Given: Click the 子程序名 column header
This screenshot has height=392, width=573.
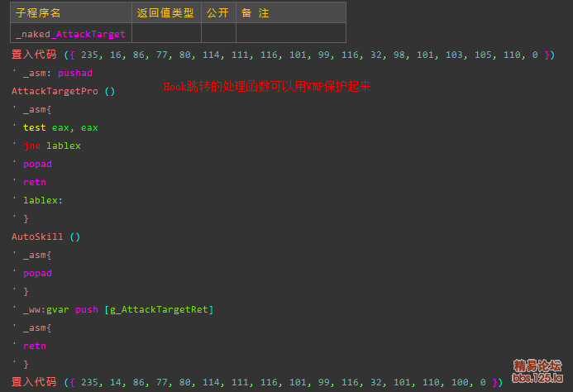Looking at the screenshot, I should pyautogui.click(x=71, y=12).
